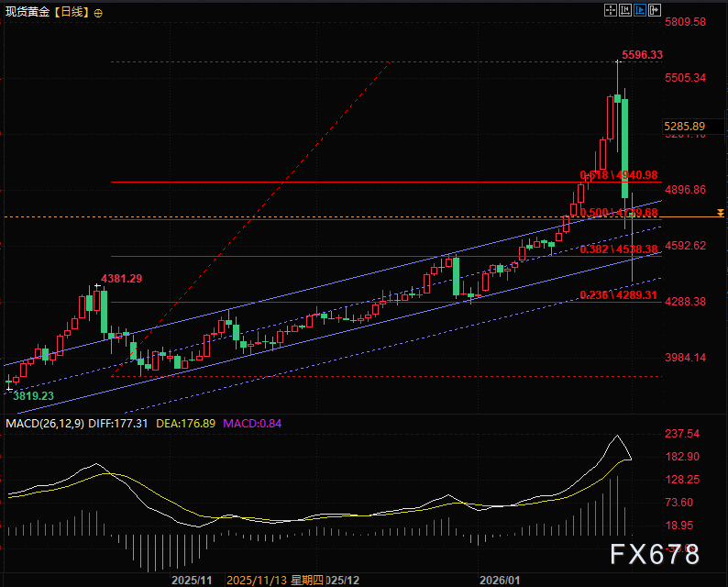Viewport: 728px width, 587px height.
Task: Click the circled plus icon beside 日线
Action: pos(98,13)
